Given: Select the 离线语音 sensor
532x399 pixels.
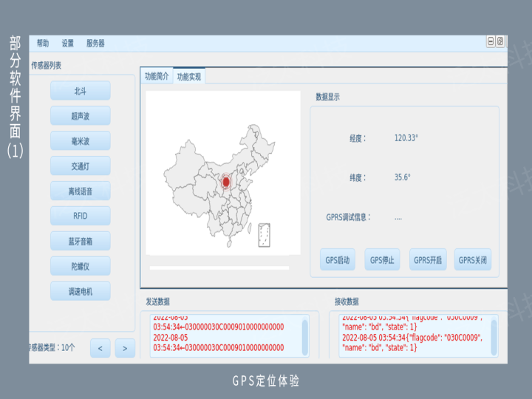Looking at the screenshot, I should (x=81, y=191).
